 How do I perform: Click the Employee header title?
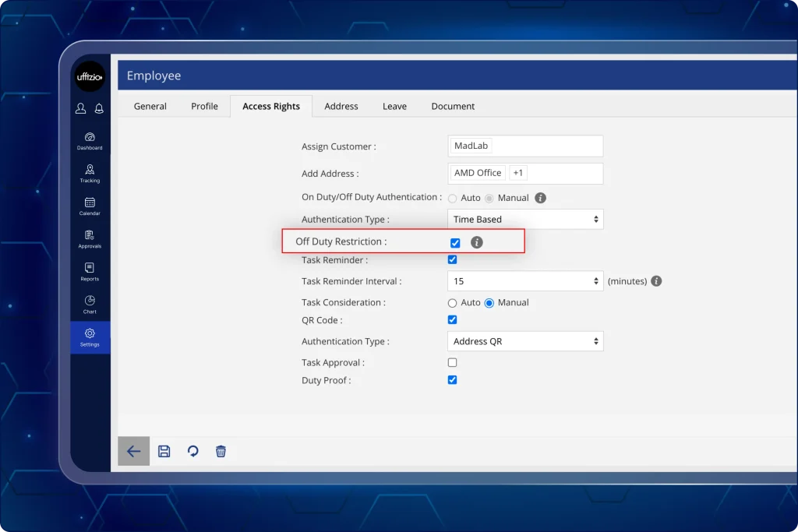point(154,76)
